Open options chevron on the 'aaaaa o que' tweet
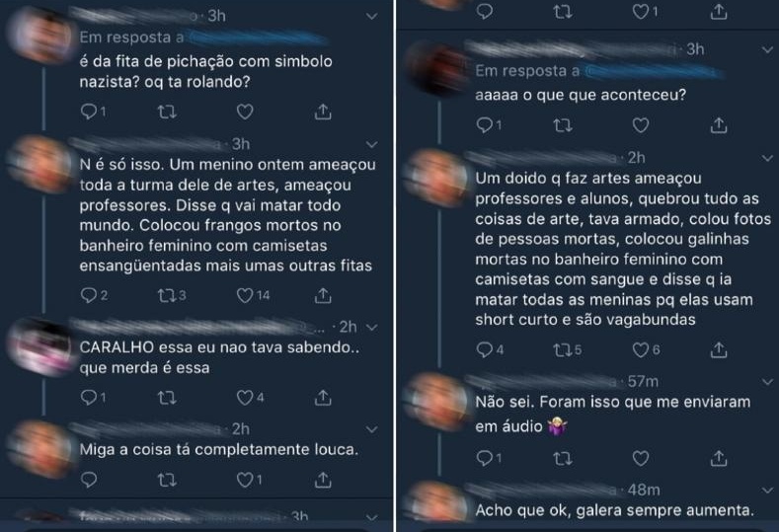The image size is (779, 532). tap(767, 49)
